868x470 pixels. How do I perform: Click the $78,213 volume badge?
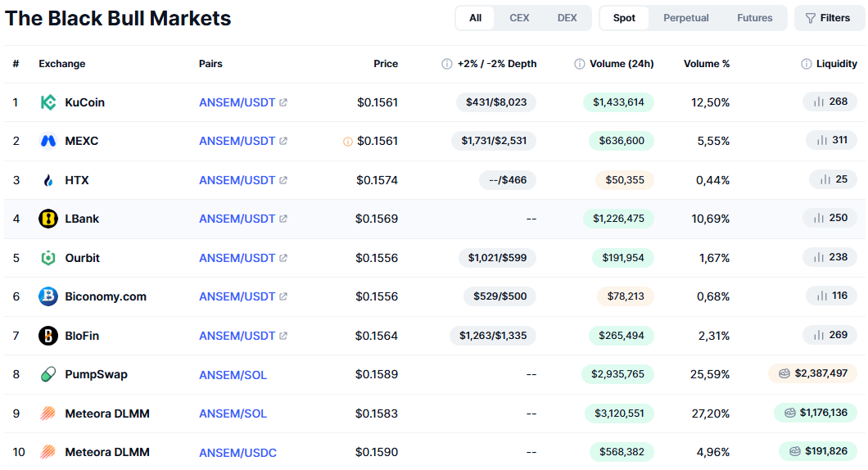pyautogui.click(x=626, y=296)
